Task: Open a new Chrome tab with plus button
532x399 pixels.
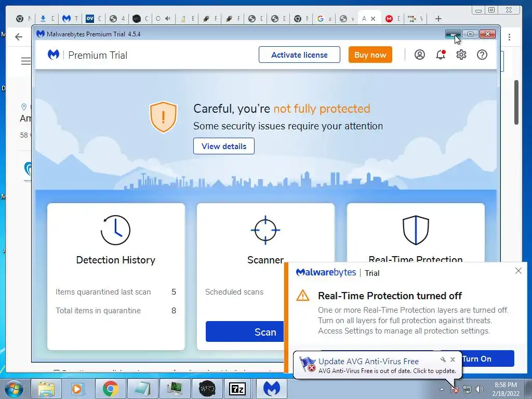Action: pyautogui.click(x=438, y=19)
